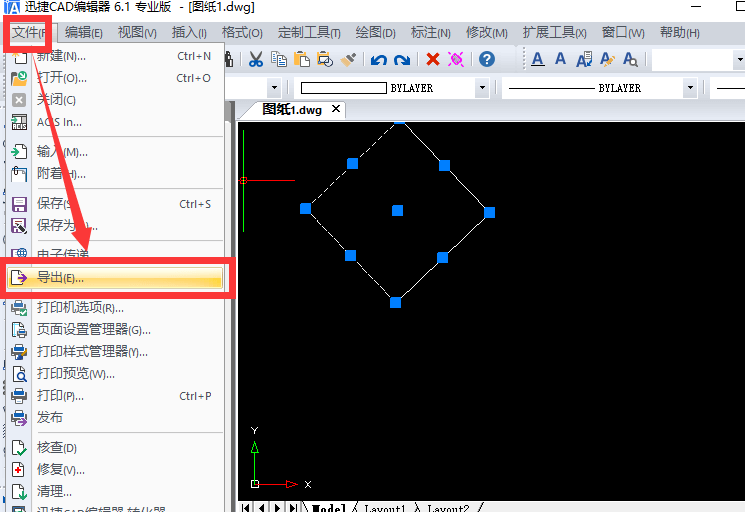Open the 绘图 Draw menu
745x512 pixels.
tap(375, 33)
